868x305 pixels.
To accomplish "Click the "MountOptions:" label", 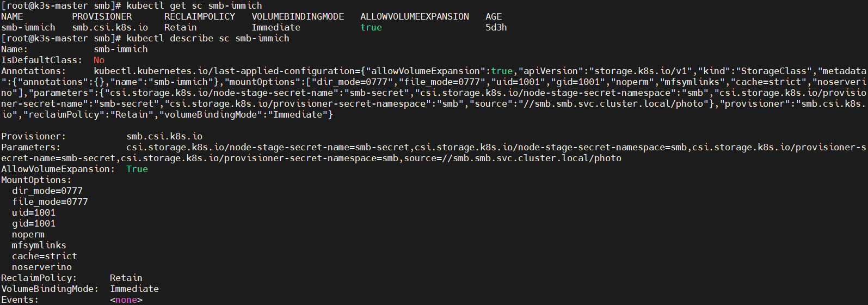I will (x=36, y=180).
